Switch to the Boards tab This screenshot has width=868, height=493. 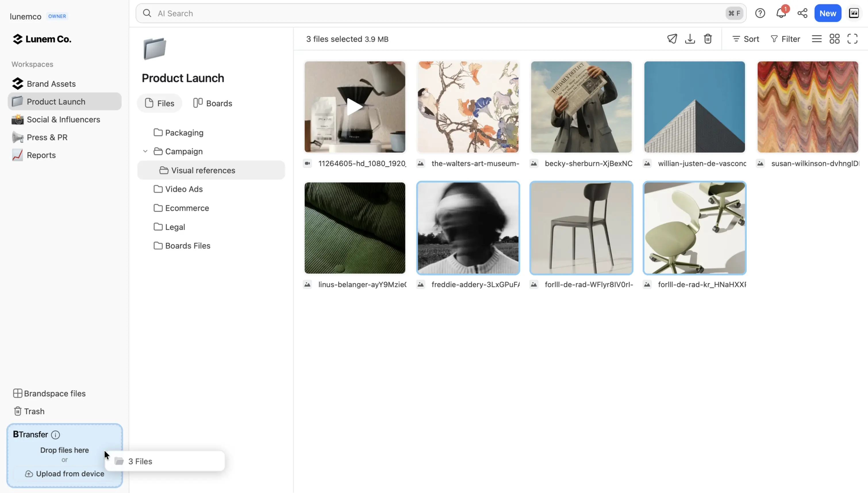point(212,103)
